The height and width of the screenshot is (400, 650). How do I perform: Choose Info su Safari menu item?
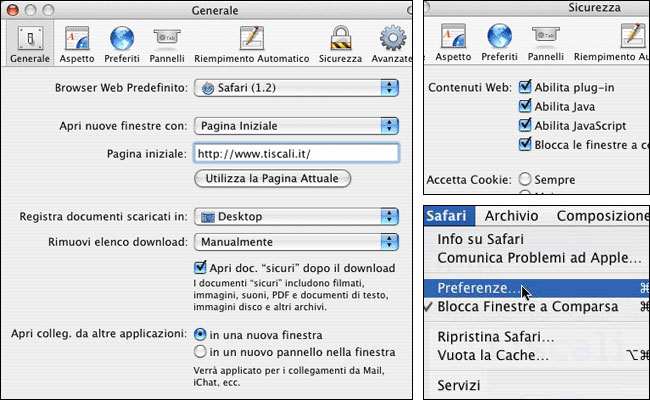tap(536, 239)
